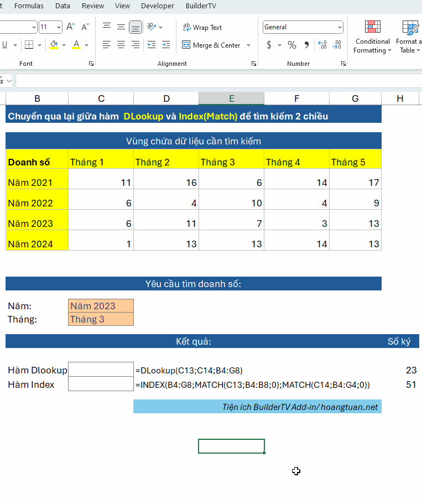Click empty Hàm Dlookup result cell
Viewport: 422px width, 504px height.
point(101,370)
